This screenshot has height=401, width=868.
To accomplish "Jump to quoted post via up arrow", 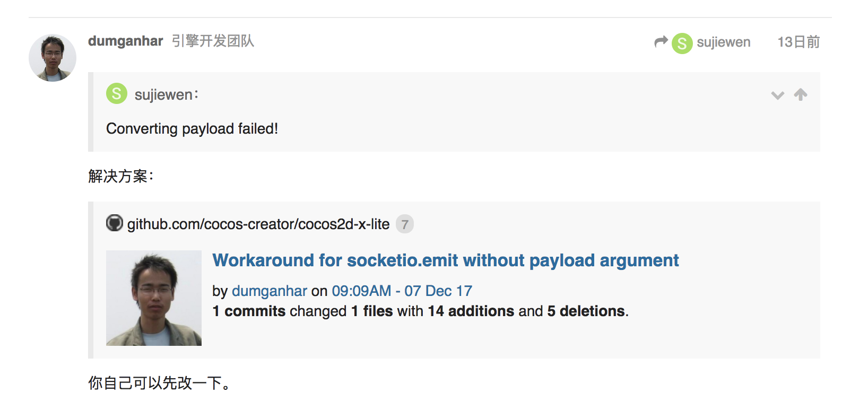I will (x=800, y=94).
